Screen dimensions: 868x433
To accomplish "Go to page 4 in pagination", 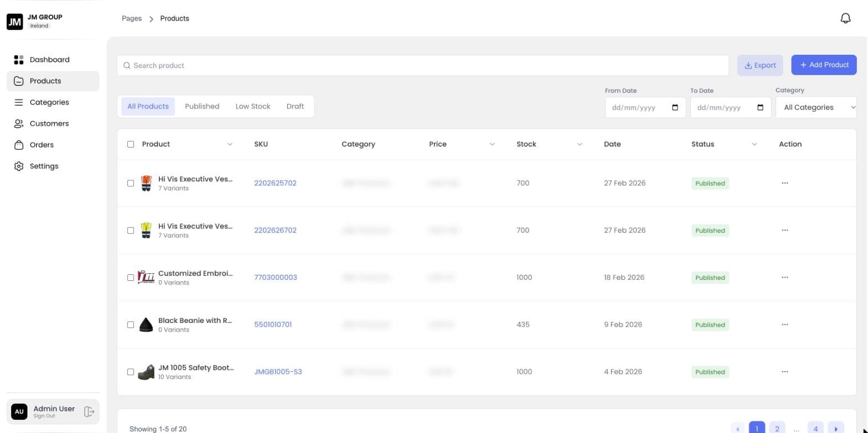I will 815,429.
